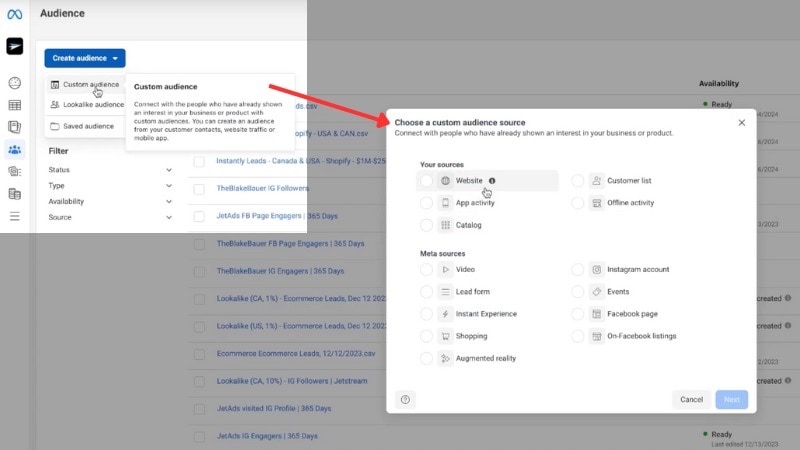Select the Events radio button
The width and height of the screenshot is (800, 450).
tap(578, 292)
